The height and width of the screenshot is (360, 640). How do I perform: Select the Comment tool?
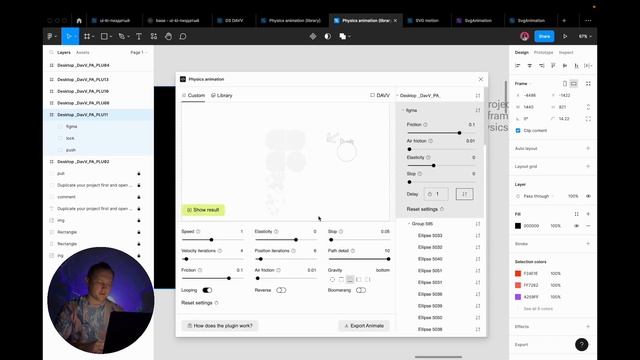[x=183, y=36]
